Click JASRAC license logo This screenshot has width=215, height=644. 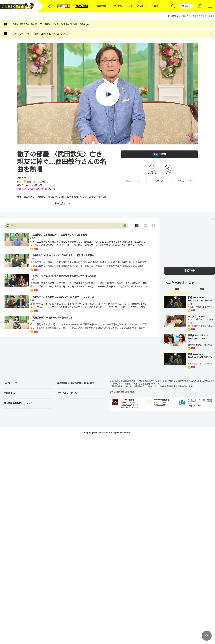coord(115,402)
